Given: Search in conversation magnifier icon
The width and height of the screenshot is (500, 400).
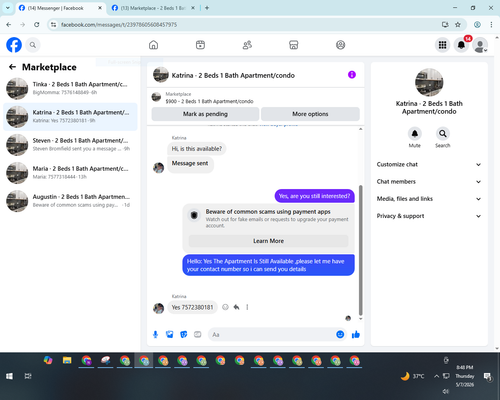Looking at the screenshot, I should coord(443,134).
